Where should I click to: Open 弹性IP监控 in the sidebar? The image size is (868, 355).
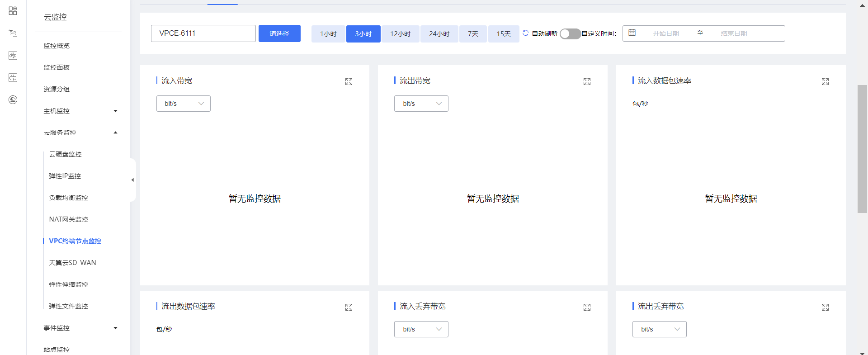click(x=65, y=176)
